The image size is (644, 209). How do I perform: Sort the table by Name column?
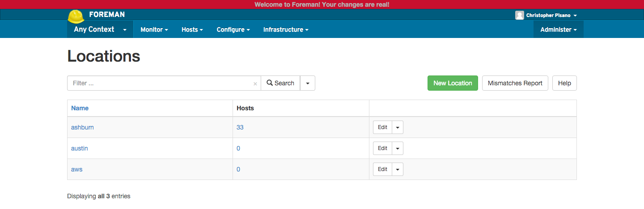click(x=80, y=108)
